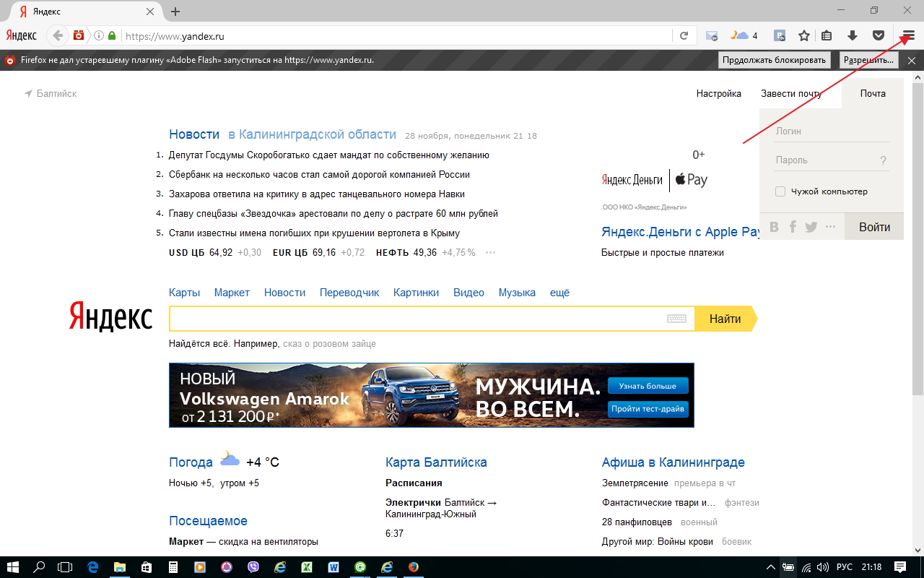Open Viber from the taskbar

point(253,567)
